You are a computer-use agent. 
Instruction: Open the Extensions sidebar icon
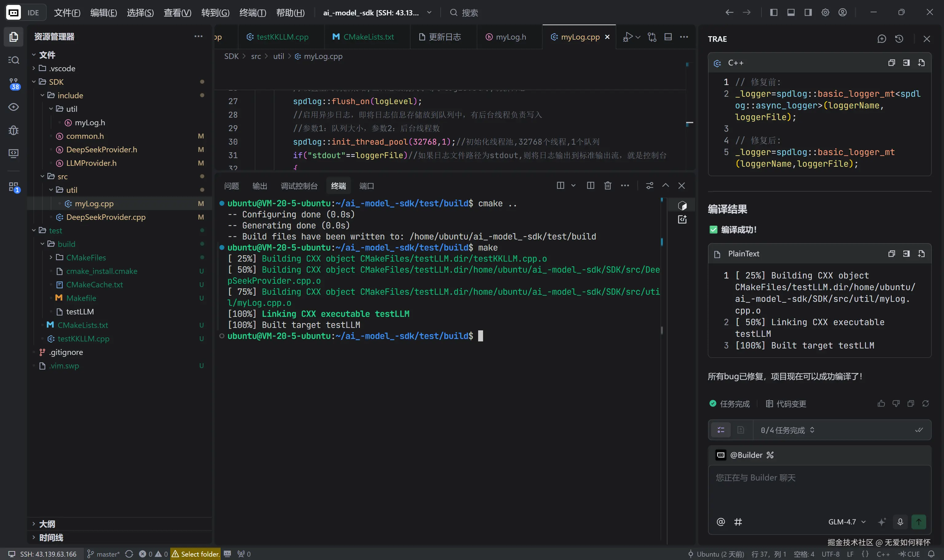14,187
